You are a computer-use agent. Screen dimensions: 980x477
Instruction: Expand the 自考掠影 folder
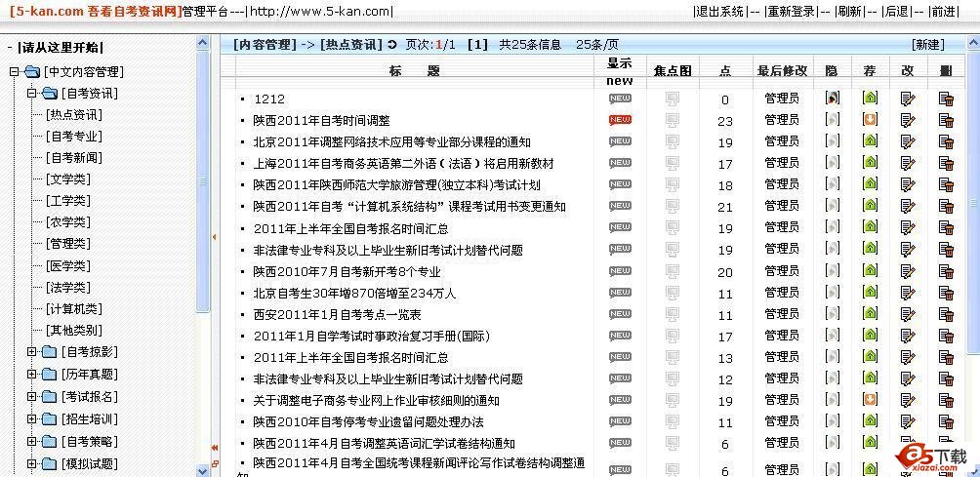[x=31, y=352]
